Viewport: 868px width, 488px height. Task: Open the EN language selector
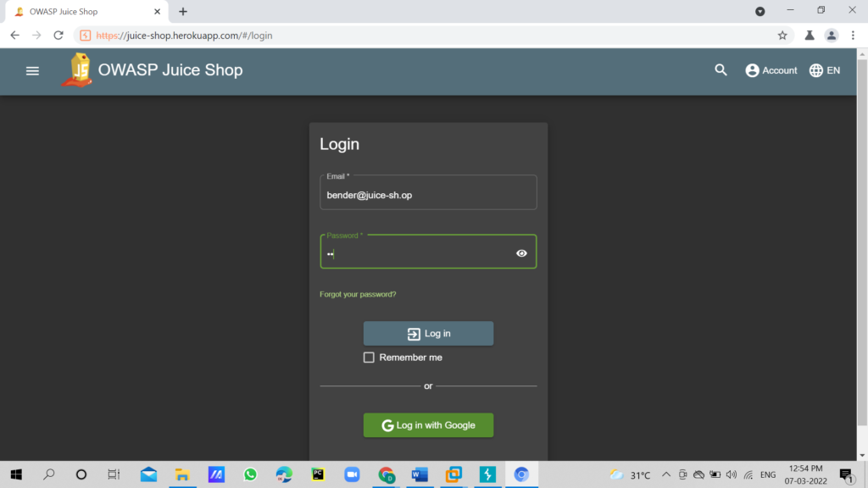pyautogui.click(x=825, y=70)
